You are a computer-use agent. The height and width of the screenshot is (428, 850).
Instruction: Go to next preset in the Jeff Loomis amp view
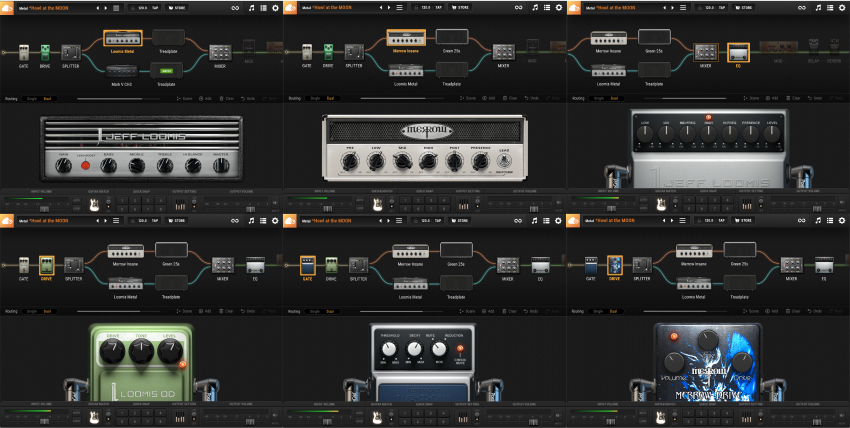coord(106,7)
